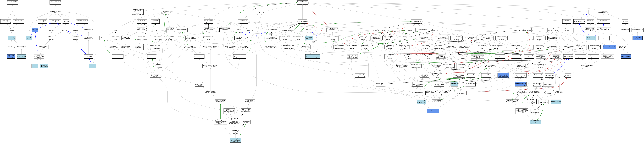Click the blue post-transcriptional gene silencing node
The width and height of the screenshot is (644, 143).
521,84
